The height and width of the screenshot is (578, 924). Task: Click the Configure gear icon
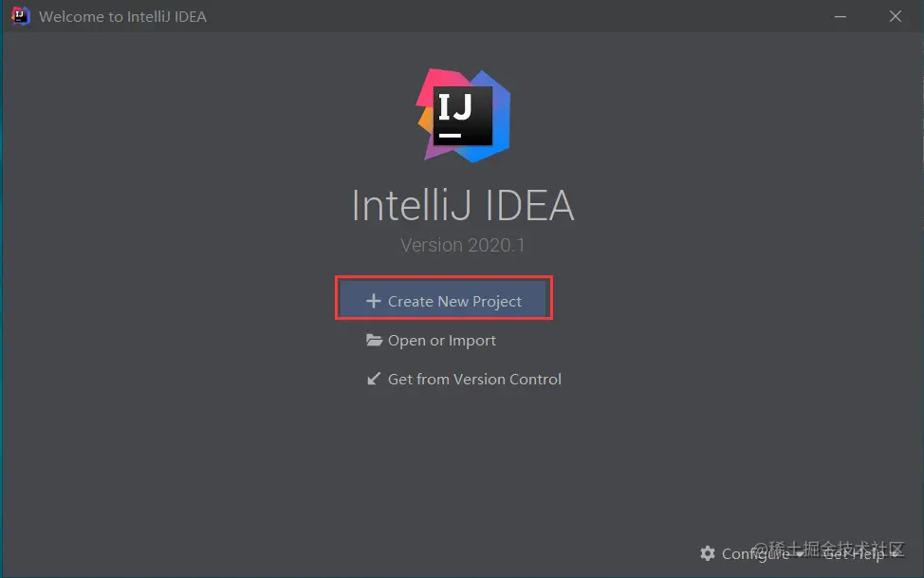coord(708,553)
